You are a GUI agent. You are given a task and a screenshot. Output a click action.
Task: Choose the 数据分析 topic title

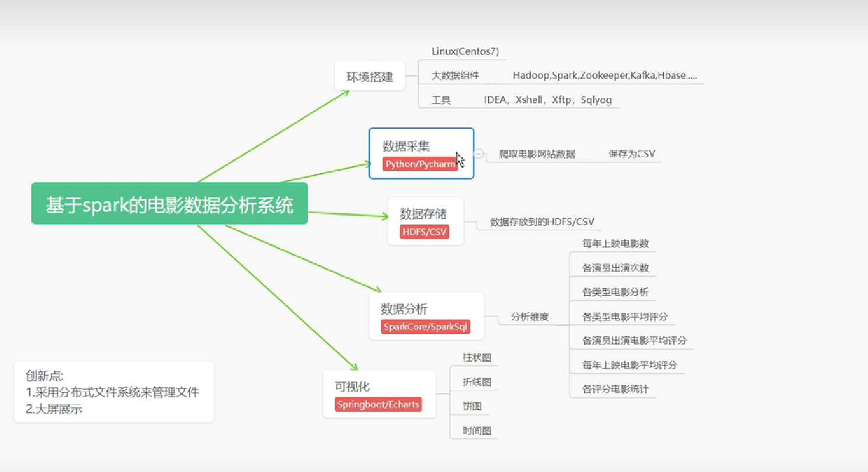tap(404, 308)
